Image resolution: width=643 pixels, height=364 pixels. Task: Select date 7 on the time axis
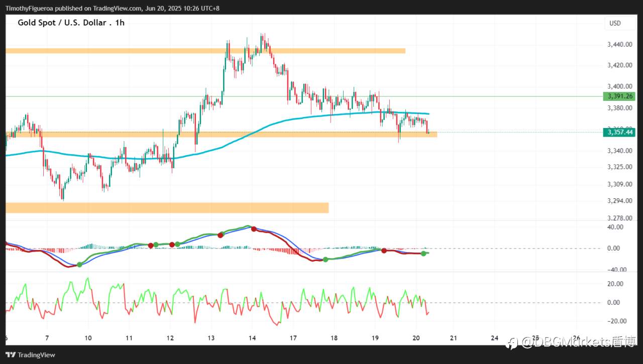point(47,338)
